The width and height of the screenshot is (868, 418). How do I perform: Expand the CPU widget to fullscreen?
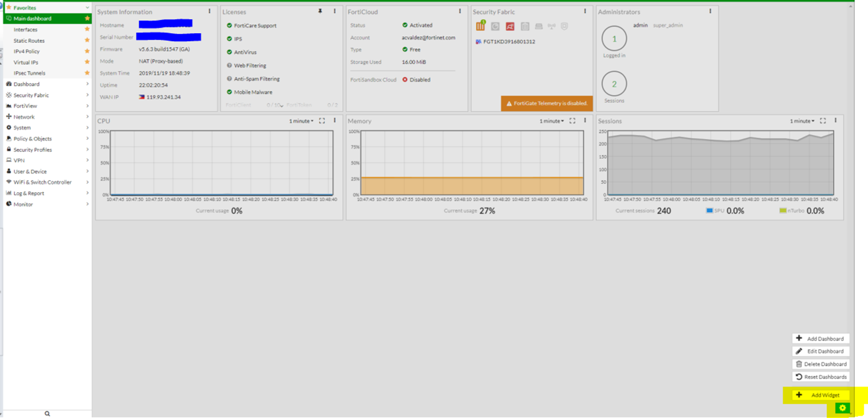(322, 121)
